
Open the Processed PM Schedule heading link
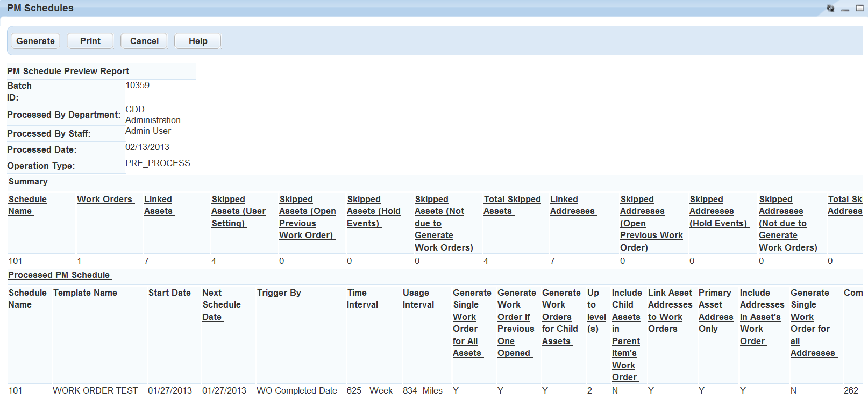point(59,275)
